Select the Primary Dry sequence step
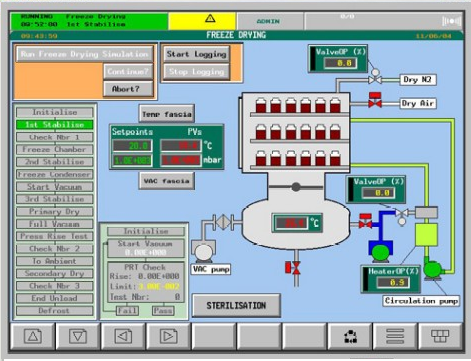 coord(55,212)
